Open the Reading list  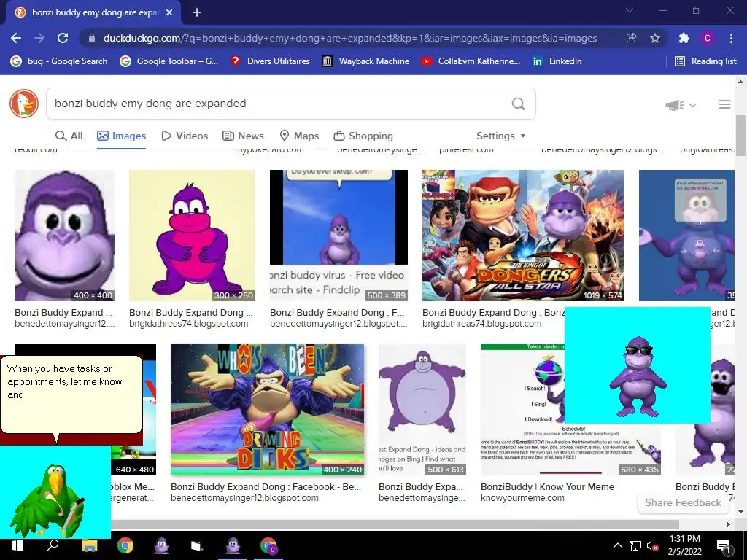[x=705, y=61]
